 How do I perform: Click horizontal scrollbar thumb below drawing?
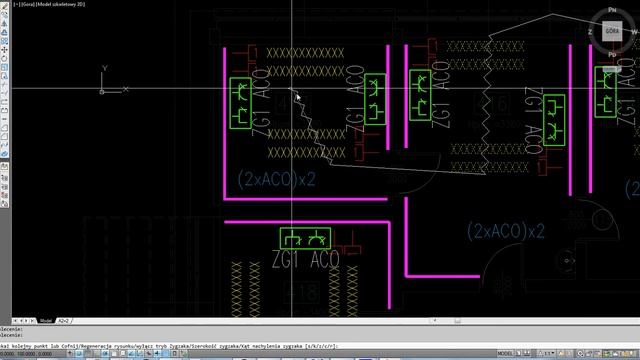(x=458, y=321)
